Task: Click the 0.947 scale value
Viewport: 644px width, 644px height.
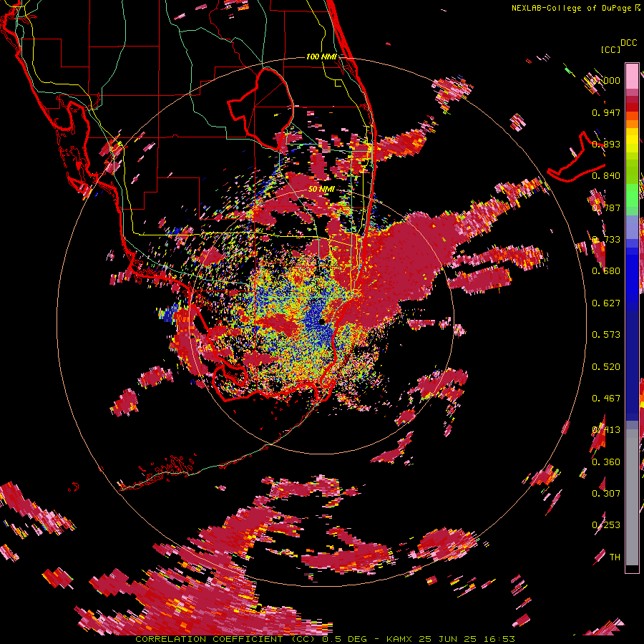Action: click(606, 112)
